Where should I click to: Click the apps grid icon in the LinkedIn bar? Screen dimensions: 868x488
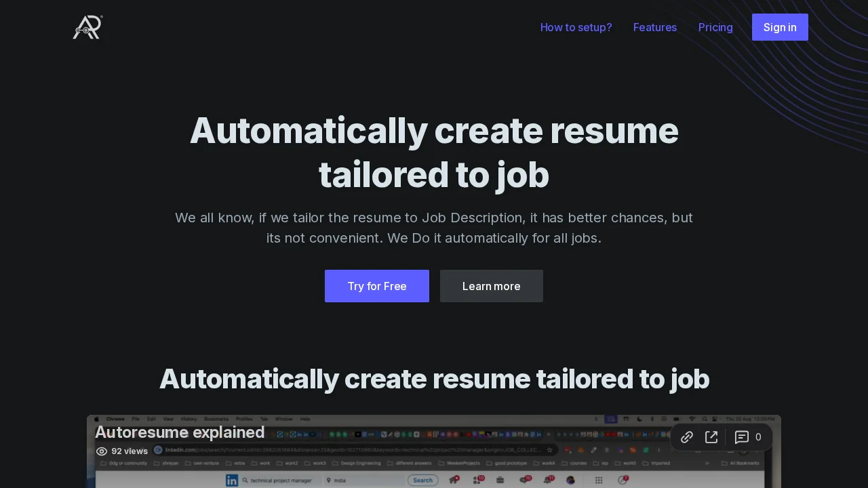click(x=598, y=480)
